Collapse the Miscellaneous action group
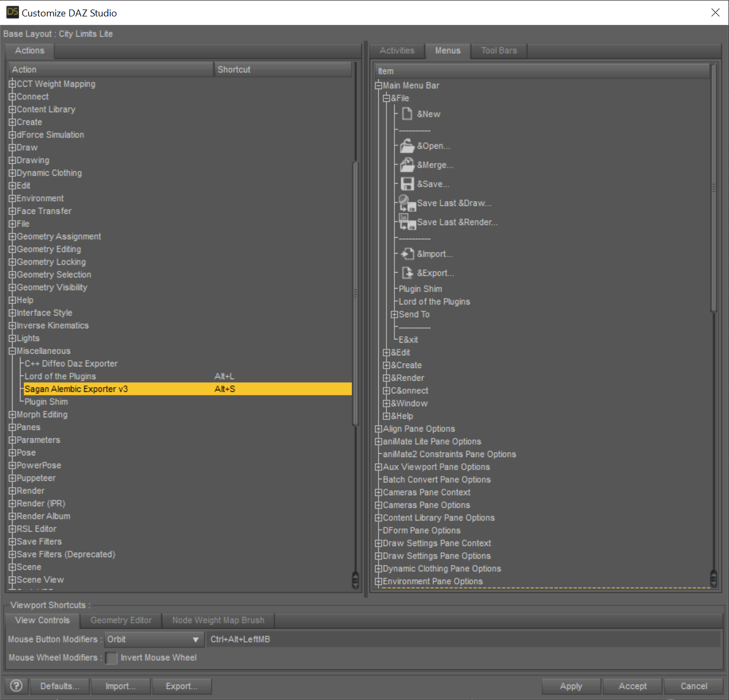 12,351
